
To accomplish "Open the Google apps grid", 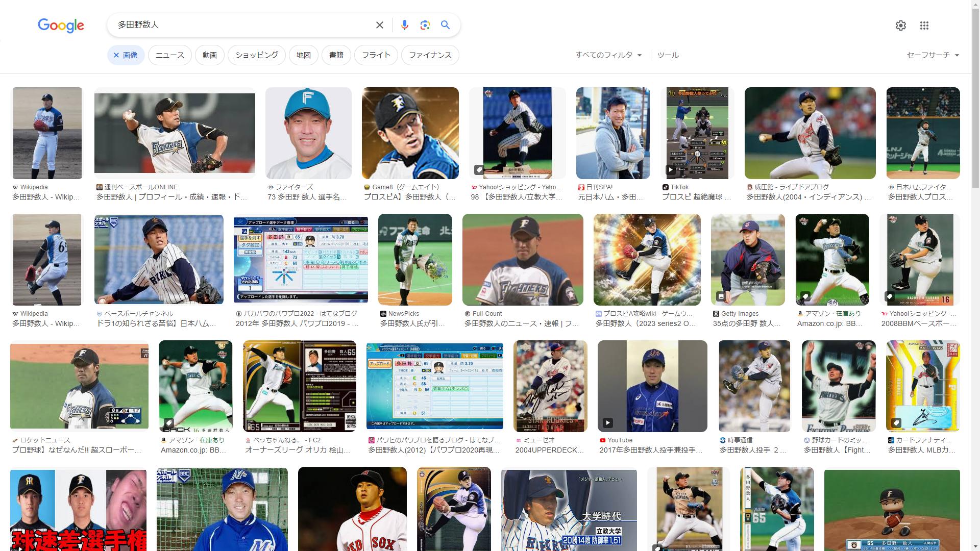I will click(924, 25).
